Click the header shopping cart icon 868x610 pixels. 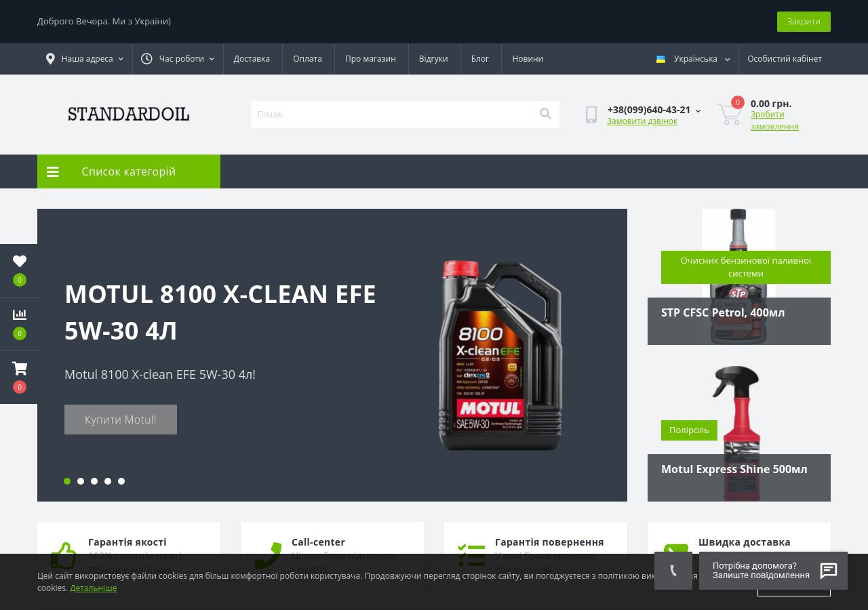(x=729, y=114)
